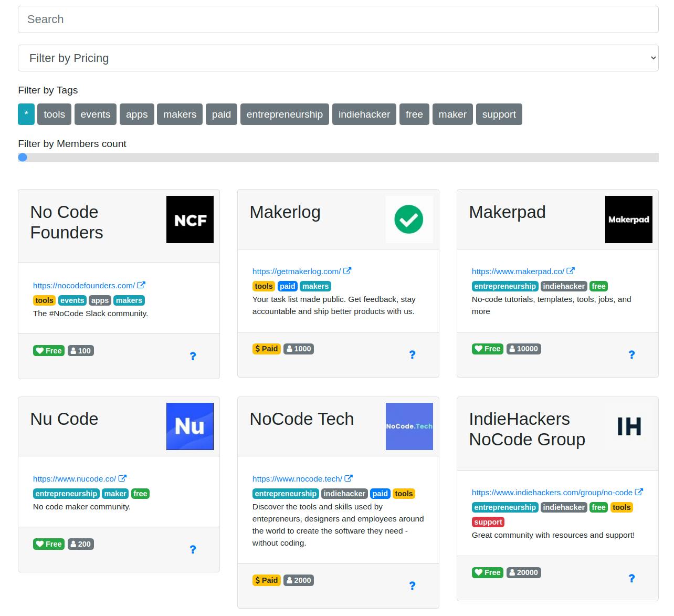674x616 pixels.
Task: Click the Nu Code blue logo
Action: [x=190, y=426]
